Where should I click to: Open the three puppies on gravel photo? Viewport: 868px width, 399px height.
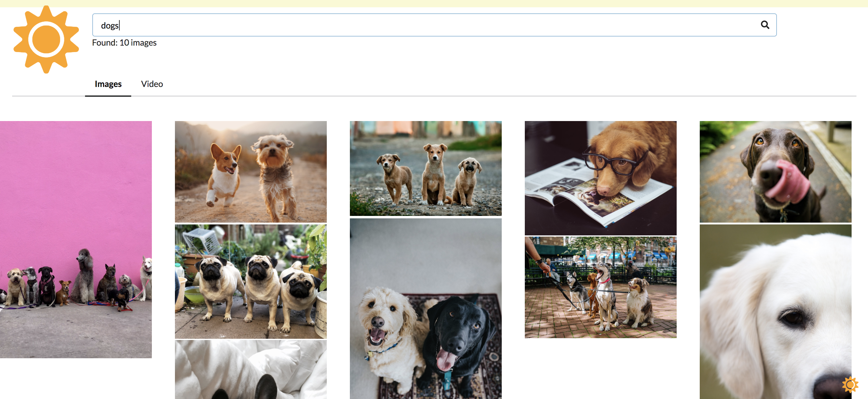coord(425,168)
